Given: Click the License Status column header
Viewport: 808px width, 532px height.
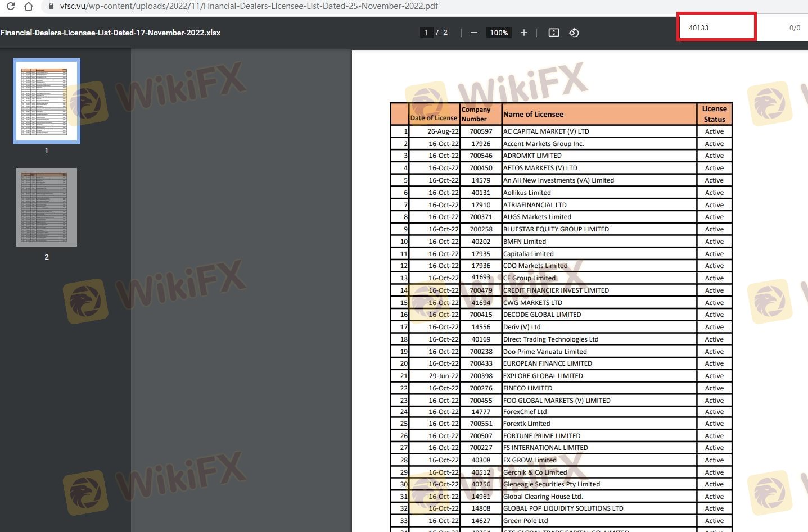Looking at the screenshot, I should pyautogui.click(x=714, y=114).
